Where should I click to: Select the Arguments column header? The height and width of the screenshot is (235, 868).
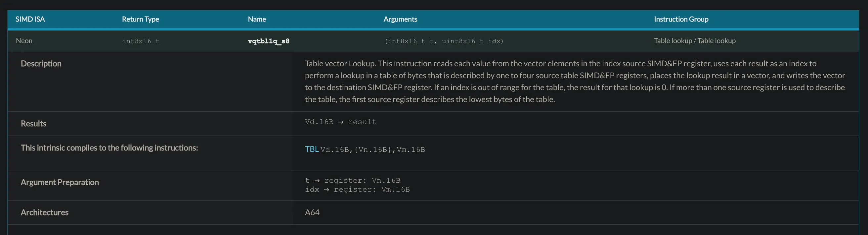click(400, 19)
